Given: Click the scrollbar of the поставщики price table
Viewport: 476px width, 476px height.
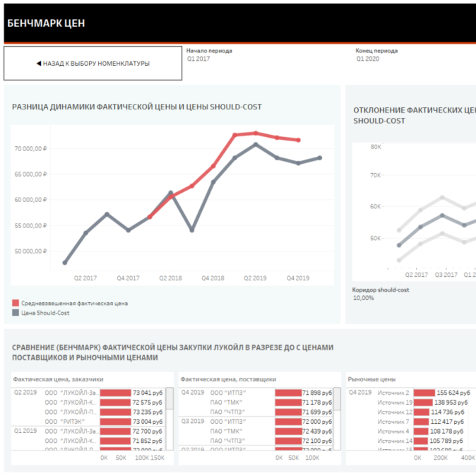Looking at the screenshot, I should [337, 398].
